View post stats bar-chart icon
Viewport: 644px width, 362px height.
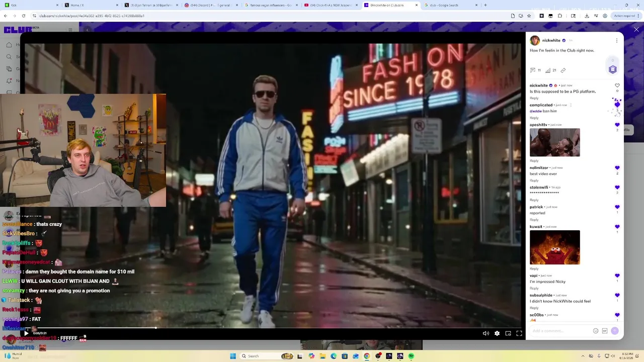pyautogui.click(x=548, y=70)
